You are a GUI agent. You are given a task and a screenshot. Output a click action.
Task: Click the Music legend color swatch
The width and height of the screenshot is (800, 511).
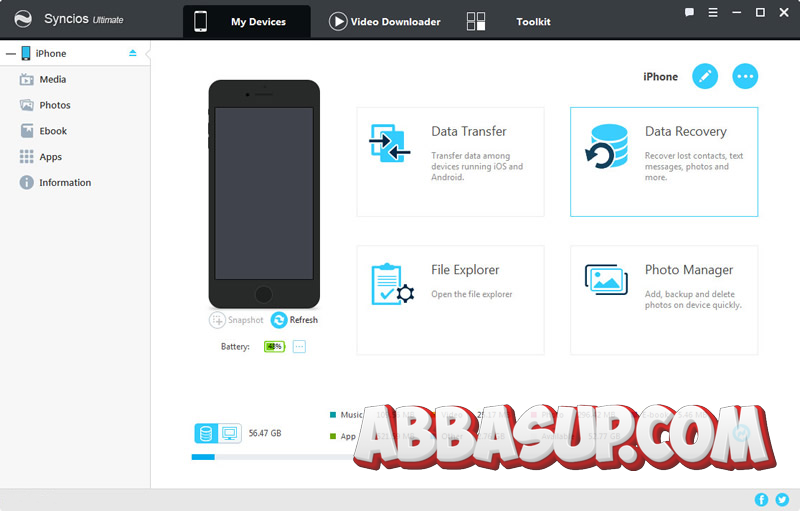[333, 415]
